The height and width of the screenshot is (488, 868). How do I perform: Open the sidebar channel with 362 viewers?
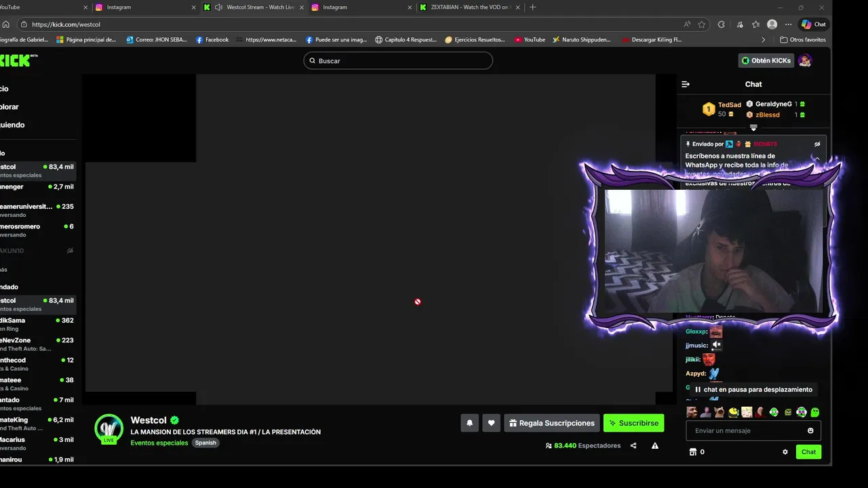pos(37,324)
